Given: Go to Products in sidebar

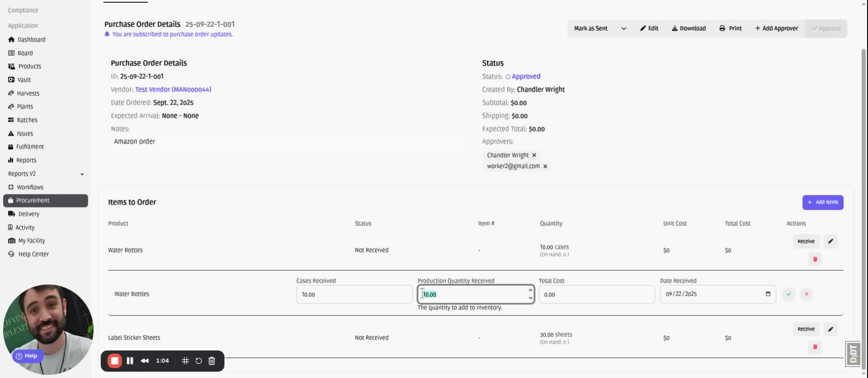Looking at the screenshot, I should tap(24, 66).
